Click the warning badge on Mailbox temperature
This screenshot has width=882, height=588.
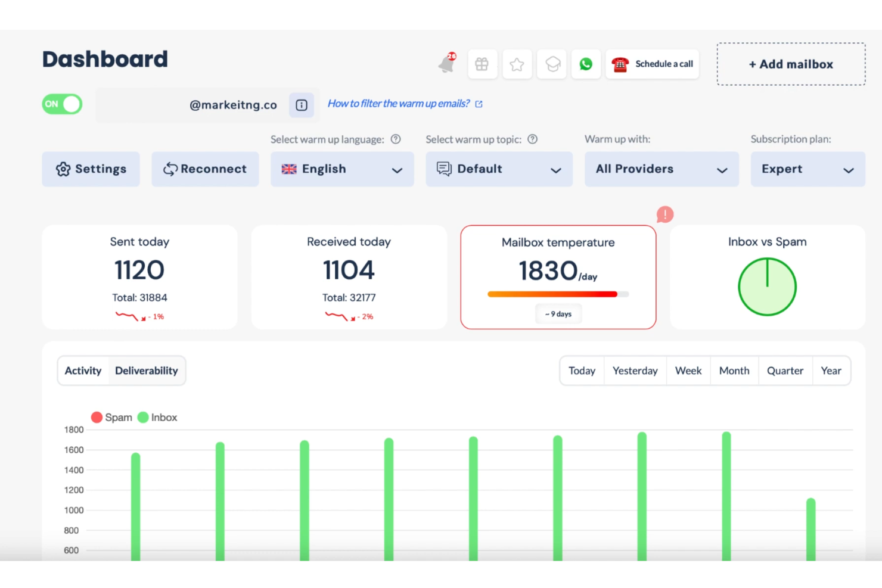click(664, 214)
